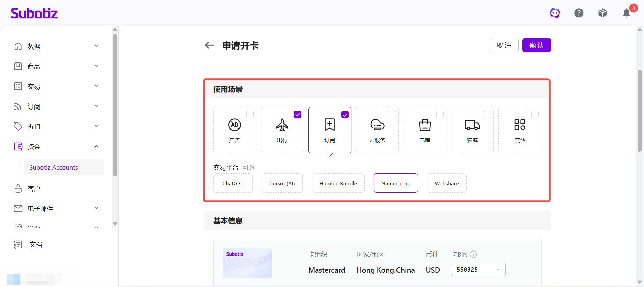
Task: Click the main page scrollbar thumb
Action: tap(640, 111)
